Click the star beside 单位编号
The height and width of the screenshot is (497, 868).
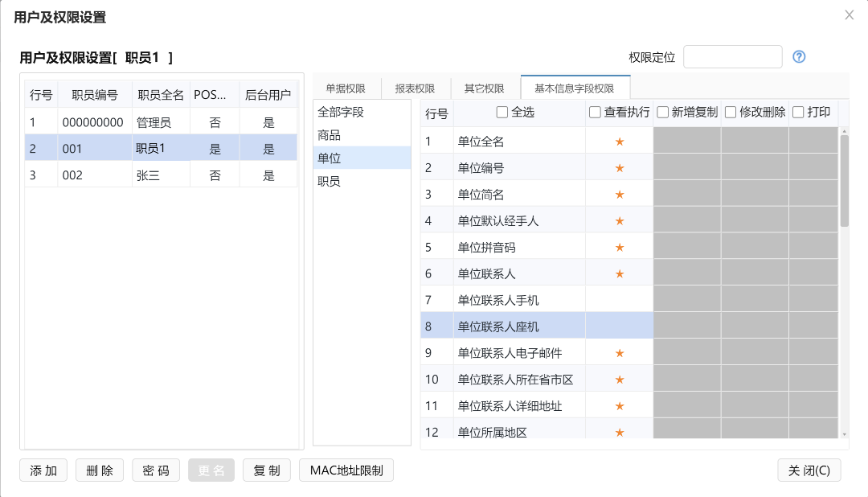coord(619,167)
